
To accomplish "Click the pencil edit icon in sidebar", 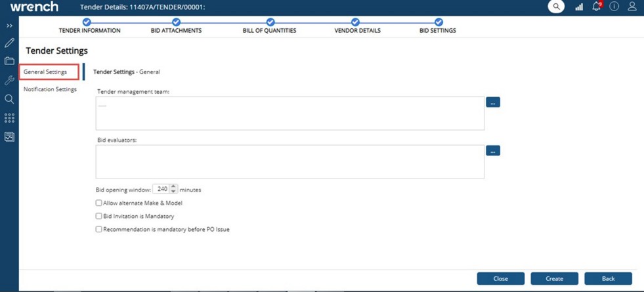I will pyautogui.click(x=9, y=43).
